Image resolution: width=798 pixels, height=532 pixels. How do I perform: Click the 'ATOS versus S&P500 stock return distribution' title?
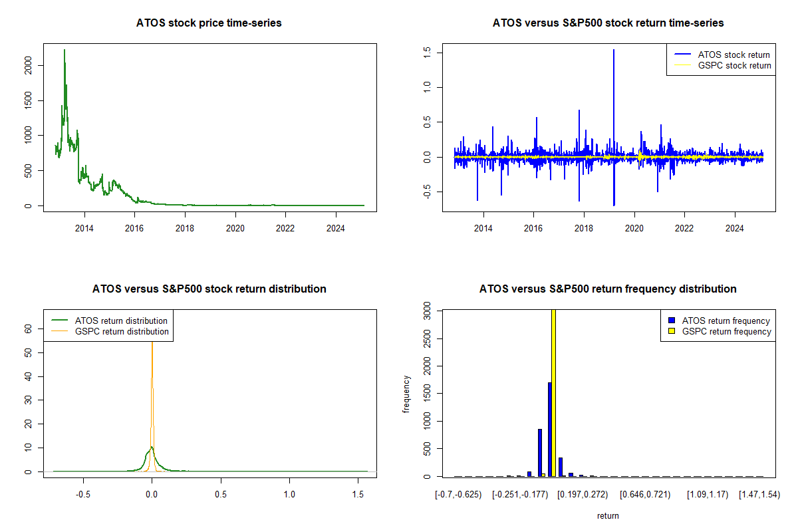coord(209,289)
